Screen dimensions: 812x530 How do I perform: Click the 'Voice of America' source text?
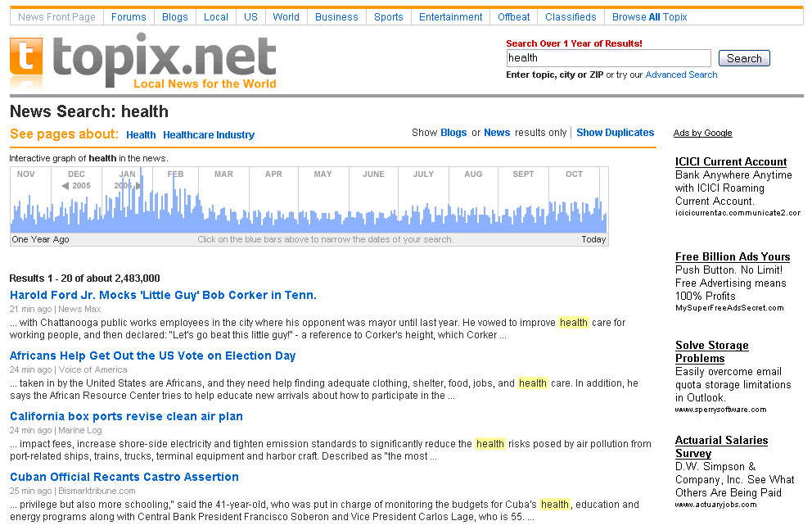[x=92, y=369]
